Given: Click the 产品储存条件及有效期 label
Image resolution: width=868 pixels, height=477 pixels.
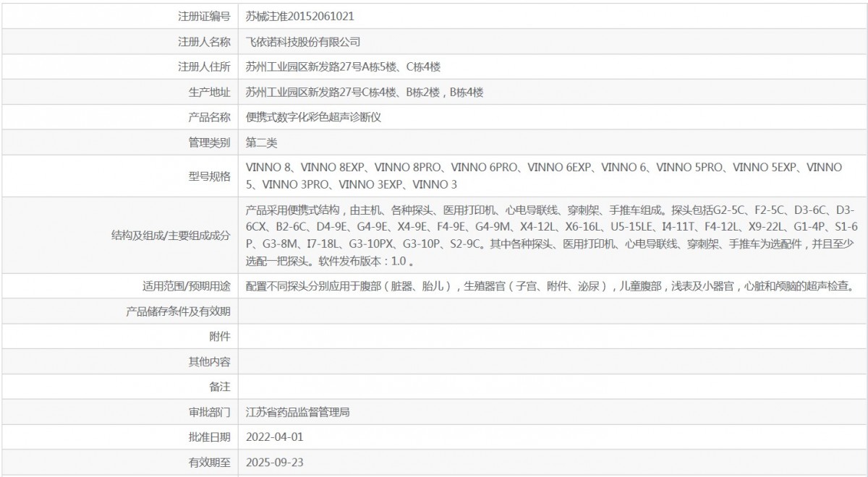Looking at the screenshot, I should coord(179,311).
